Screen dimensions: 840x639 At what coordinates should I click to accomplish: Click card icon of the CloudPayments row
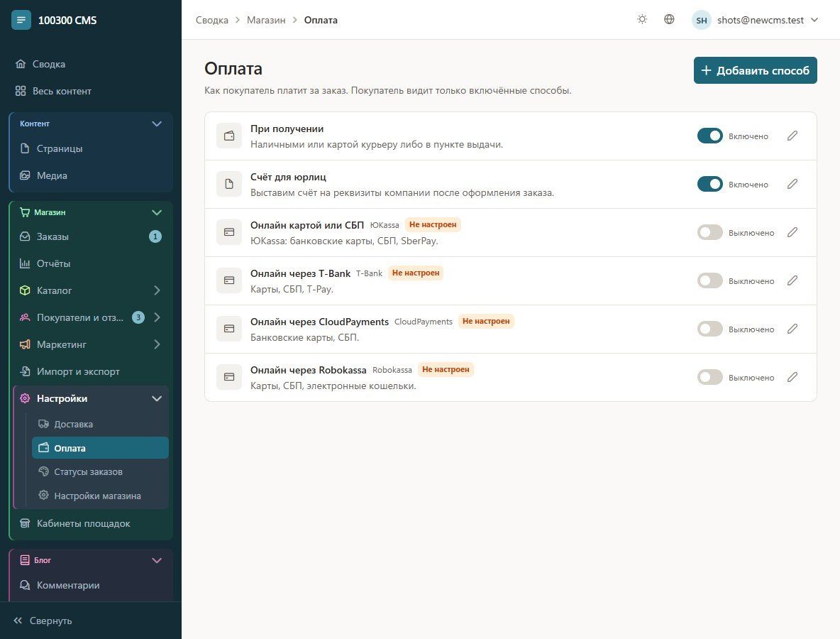point(229,329)
